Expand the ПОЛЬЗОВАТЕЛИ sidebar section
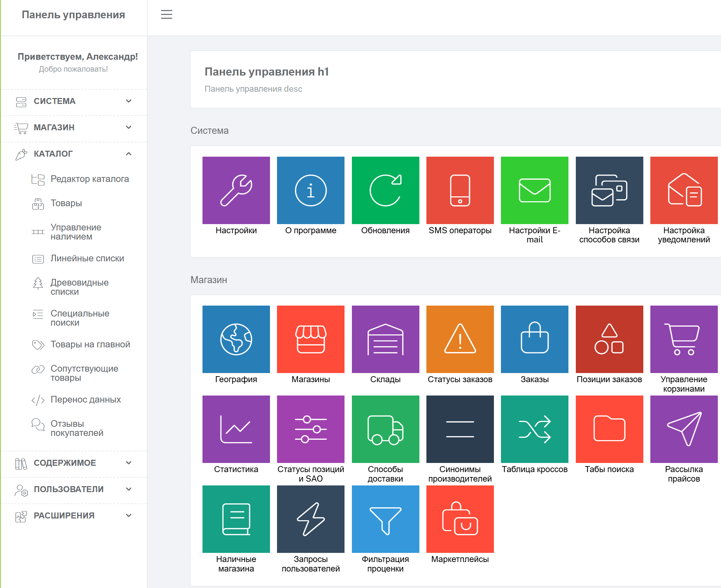 tap(74, 489)
